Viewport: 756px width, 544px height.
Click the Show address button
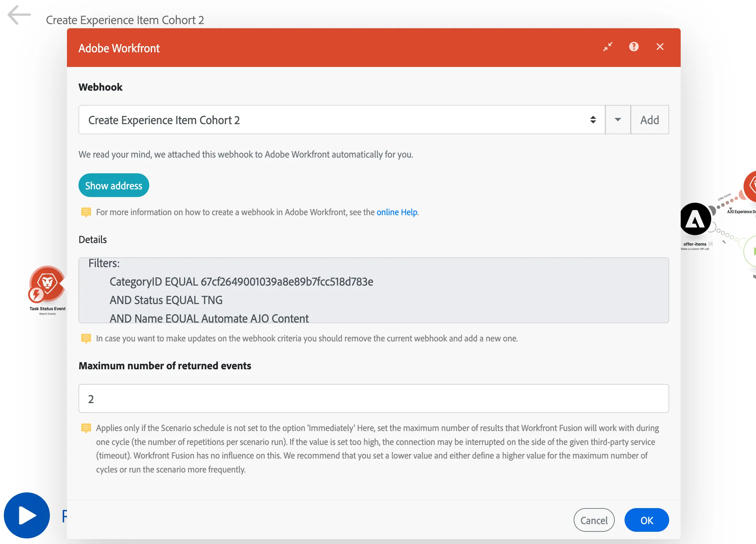coord(114,185)
